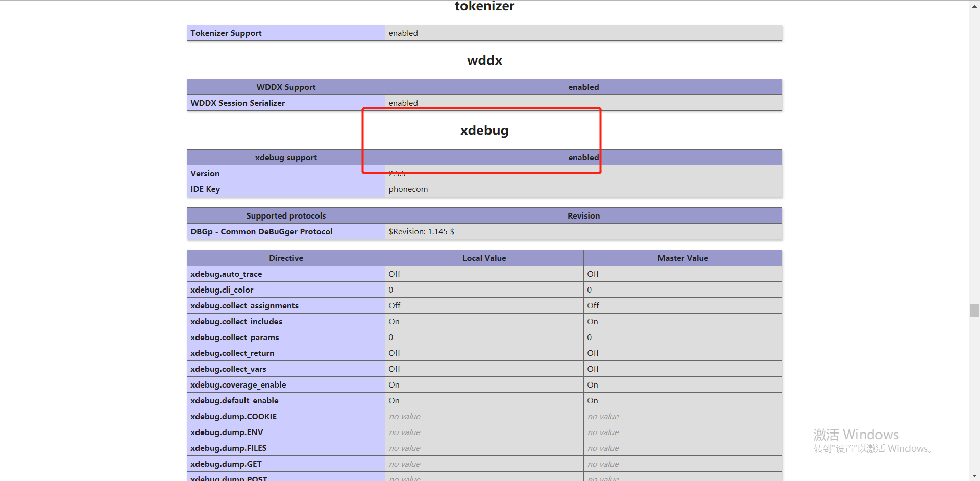
Task: Click the xdebug section heading
Action: (x=484, y=130)
